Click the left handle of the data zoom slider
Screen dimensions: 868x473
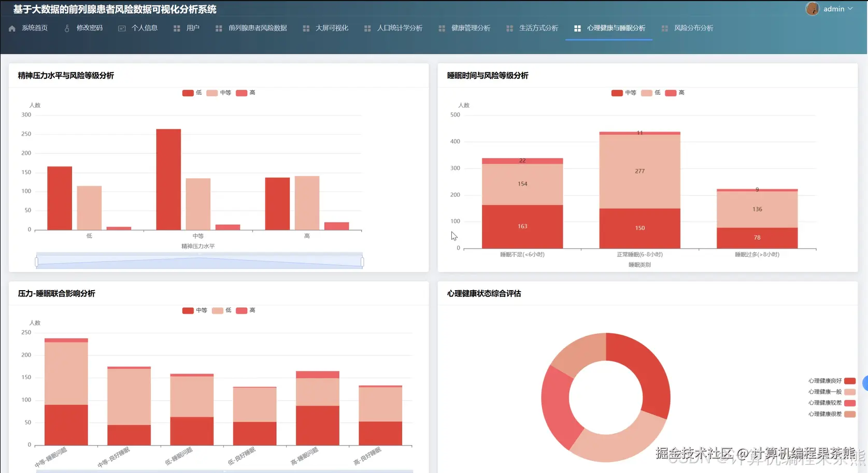(36, 262)
